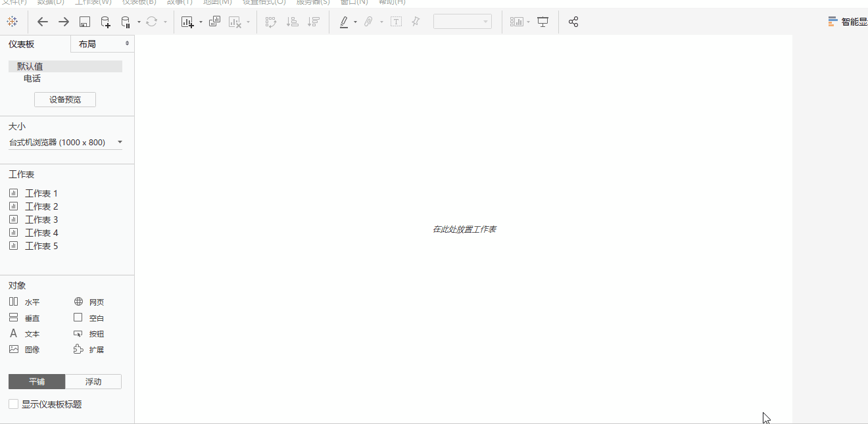Show mark labels T icon
The width and height of the screenshot is (868, 424).
pyautogui.click(x=397, y=22)
